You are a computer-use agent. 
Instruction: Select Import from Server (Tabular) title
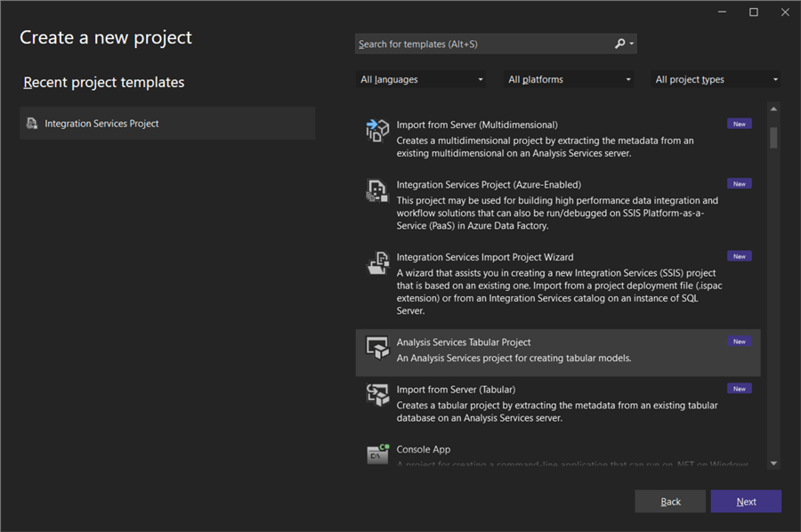tap(456, 390)
